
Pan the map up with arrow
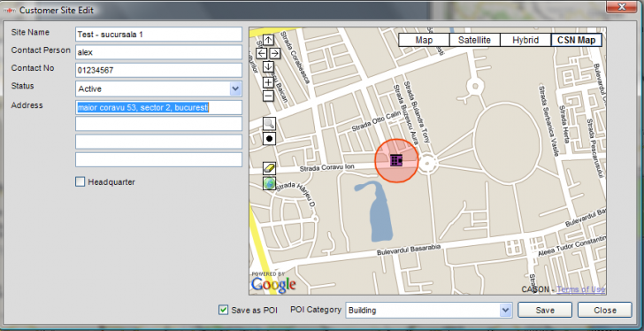[x=268, y=40]
